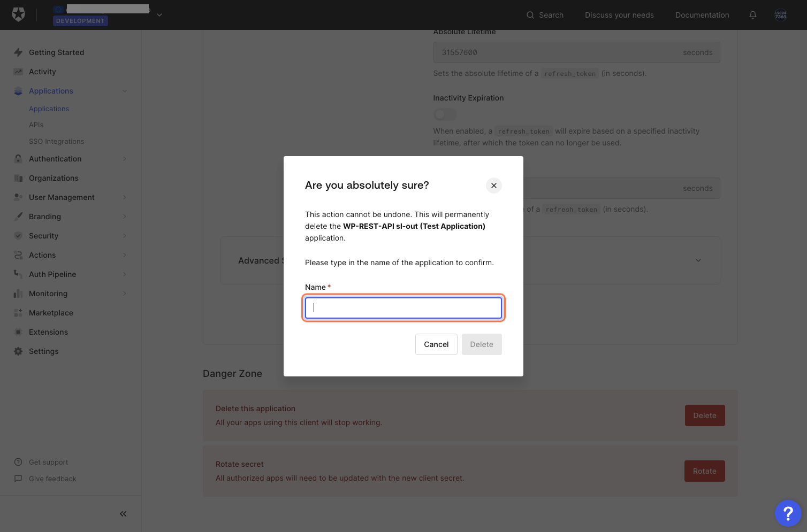Click the User Management people icon
Image resolution: width=807 pixels, height=532 pixels.
pyautogui.click(x=18, y=197)
